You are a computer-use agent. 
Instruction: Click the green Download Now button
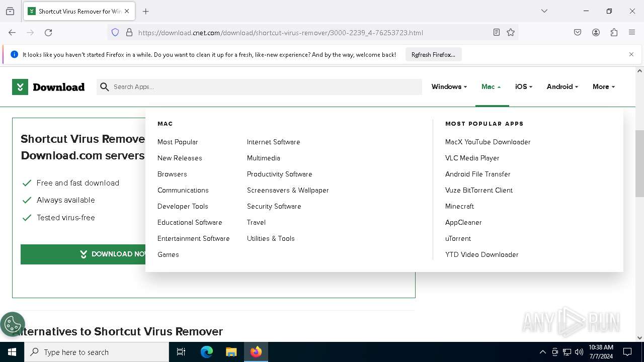pos(83,254)
